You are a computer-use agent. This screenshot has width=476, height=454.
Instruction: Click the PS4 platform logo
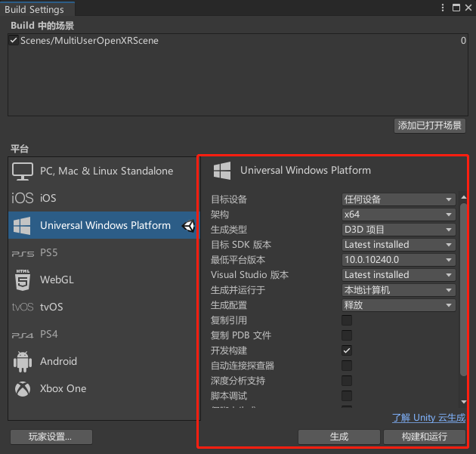pos(23,335)
